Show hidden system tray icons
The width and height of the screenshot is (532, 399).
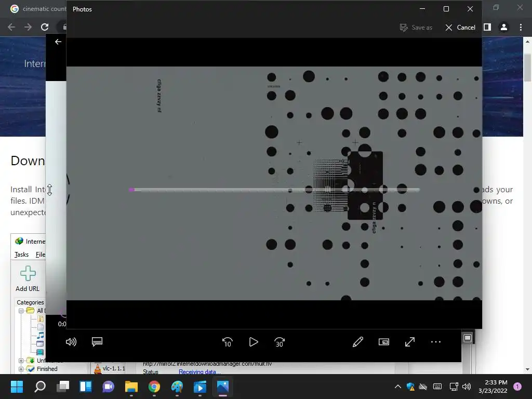[397, 387]
